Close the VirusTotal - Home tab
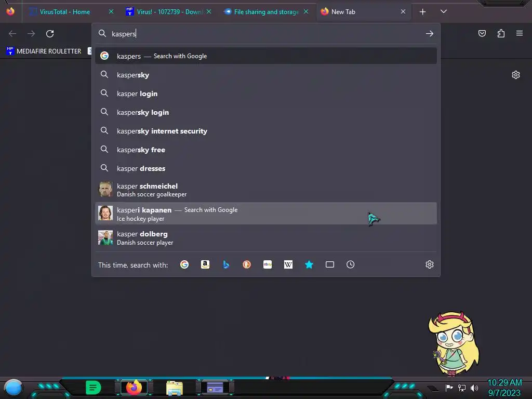 pos(111,12)
